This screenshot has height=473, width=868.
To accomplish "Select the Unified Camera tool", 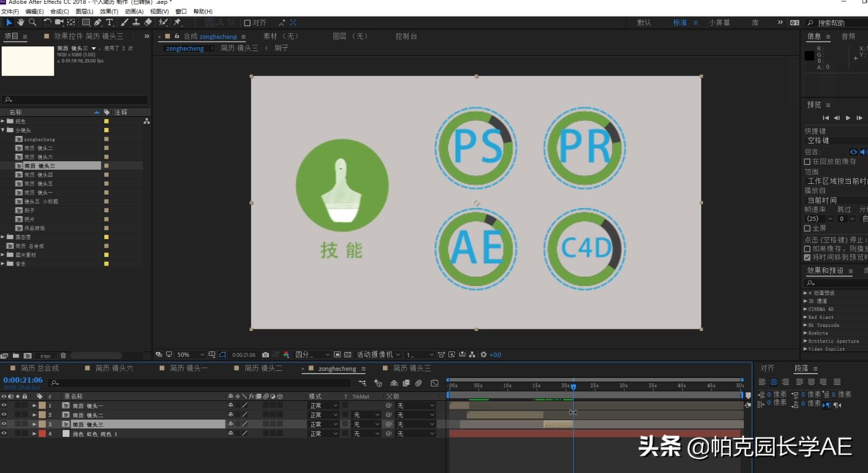I will pyautogui.click(x=59, y=23).
